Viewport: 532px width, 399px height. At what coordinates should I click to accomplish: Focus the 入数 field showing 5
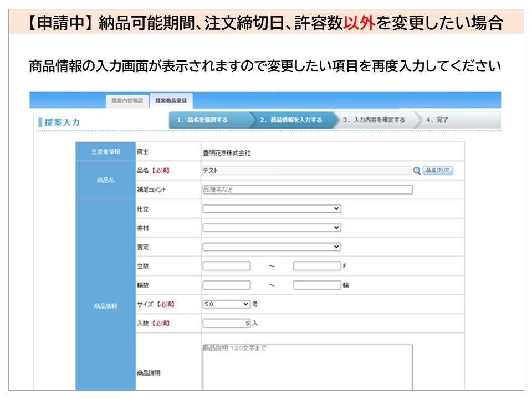click(227, 323)
